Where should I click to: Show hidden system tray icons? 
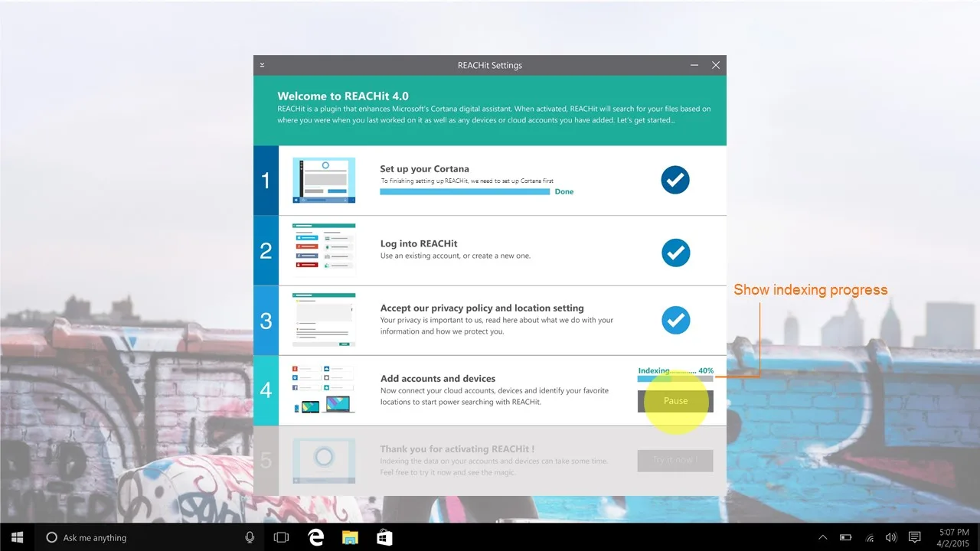(823, 538)
